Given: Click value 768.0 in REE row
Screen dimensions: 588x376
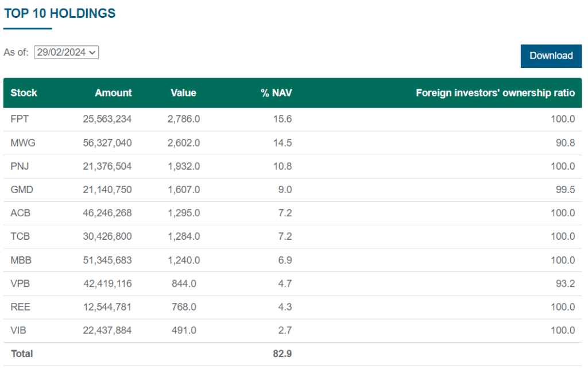Looking at the screenshot, I should (x=184, y=307).
